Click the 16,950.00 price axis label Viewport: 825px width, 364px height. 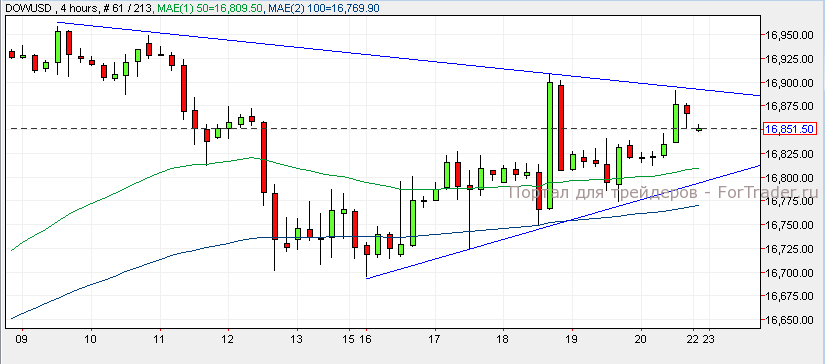point(789,35)
